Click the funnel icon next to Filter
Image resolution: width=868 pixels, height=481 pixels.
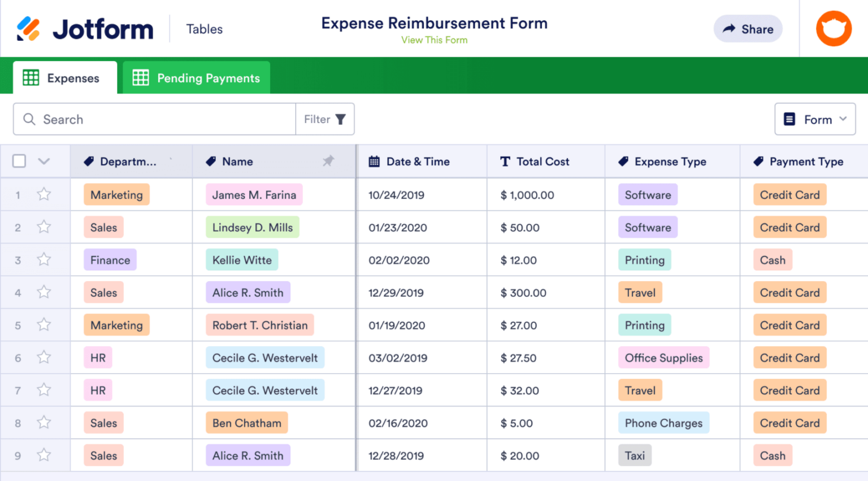[x=341, y=119]
